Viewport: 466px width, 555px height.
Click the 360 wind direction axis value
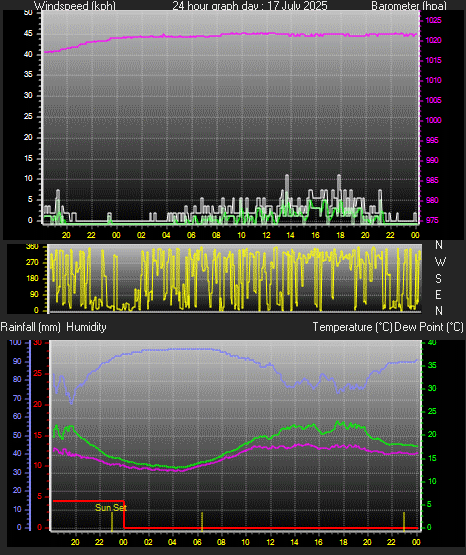tap(32, 247)
